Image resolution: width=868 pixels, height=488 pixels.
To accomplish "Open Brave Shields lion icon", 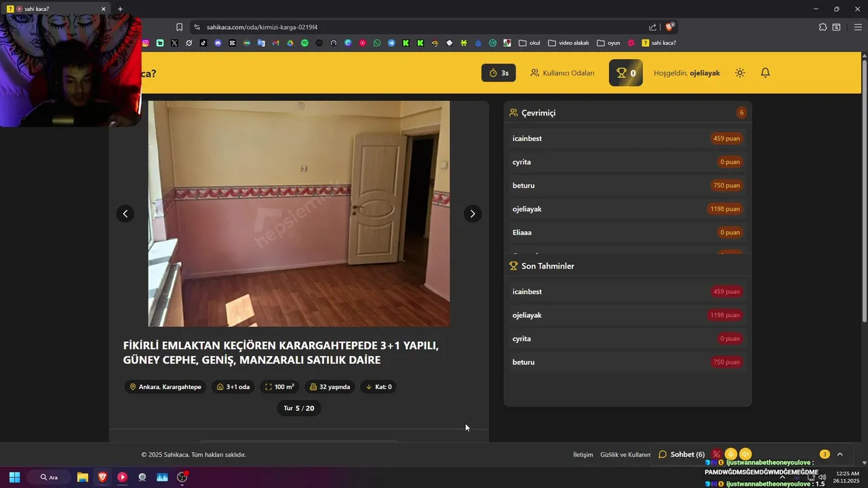I will tap(669, 27).
